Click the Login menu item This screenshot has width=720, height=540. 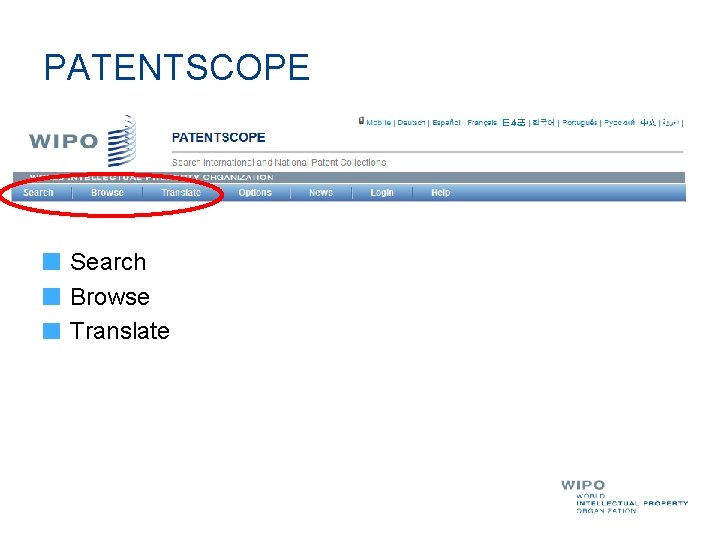point(382,193)
